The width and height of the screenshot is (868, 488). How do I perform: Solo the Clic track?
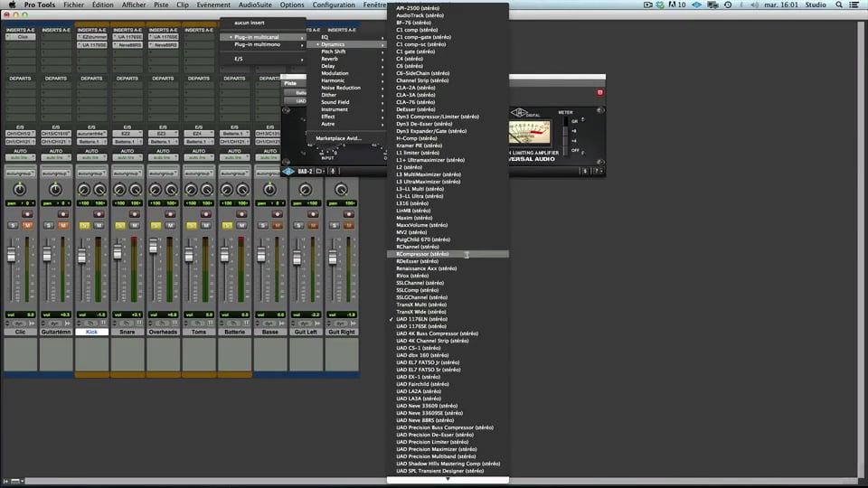coord(14,225)
